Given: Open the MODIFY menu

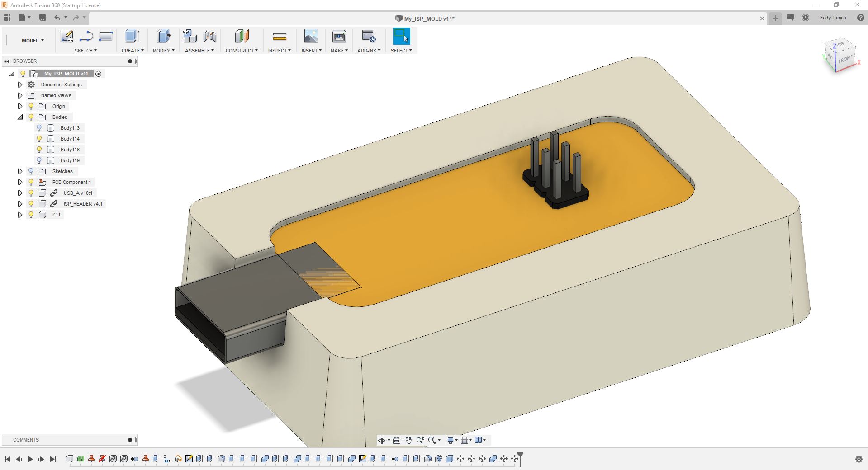Looking at the screenshot, I should (163, 51).
